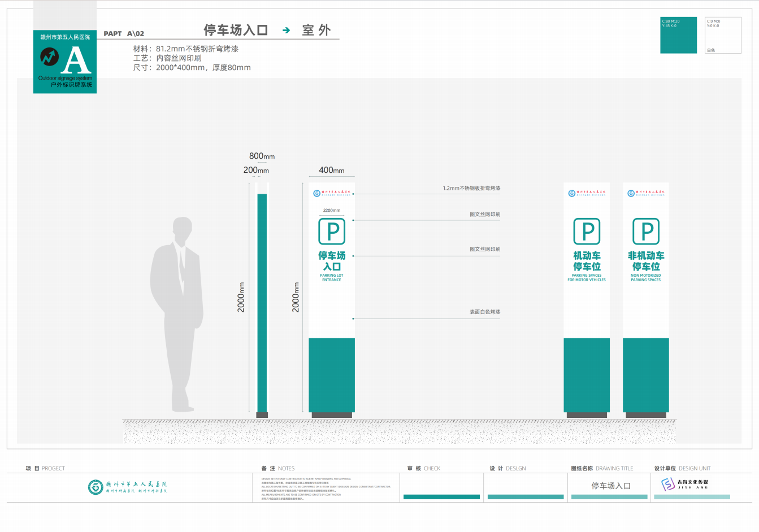This screenshot has height=532, width=759.
Task: Select the gray human silhouette figure
Action: pyautogui.click(x=176, y=315)
